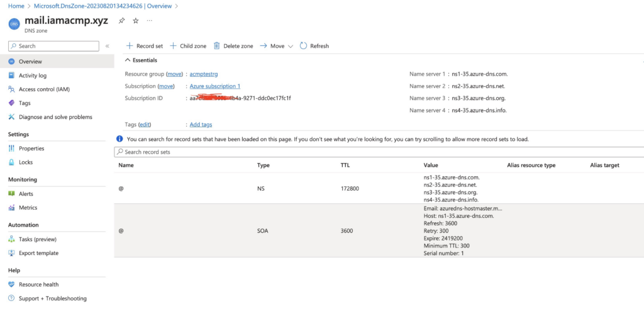Sort record sets by Name column
Screen dimensions: 644x311
[126, 166]
